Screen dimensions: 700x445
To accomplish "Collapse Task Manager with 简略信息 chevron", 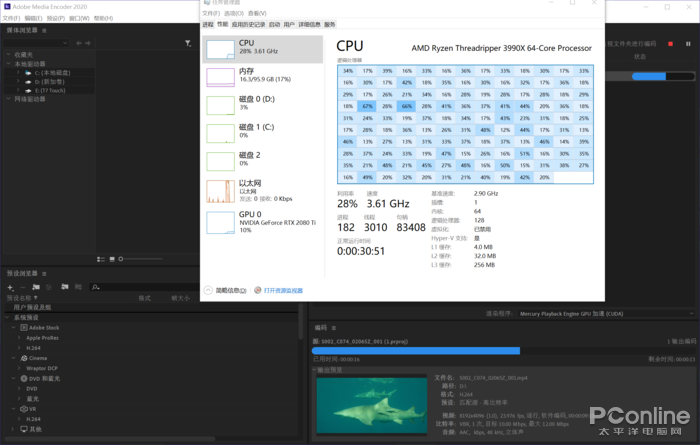I will coord(208,290).
